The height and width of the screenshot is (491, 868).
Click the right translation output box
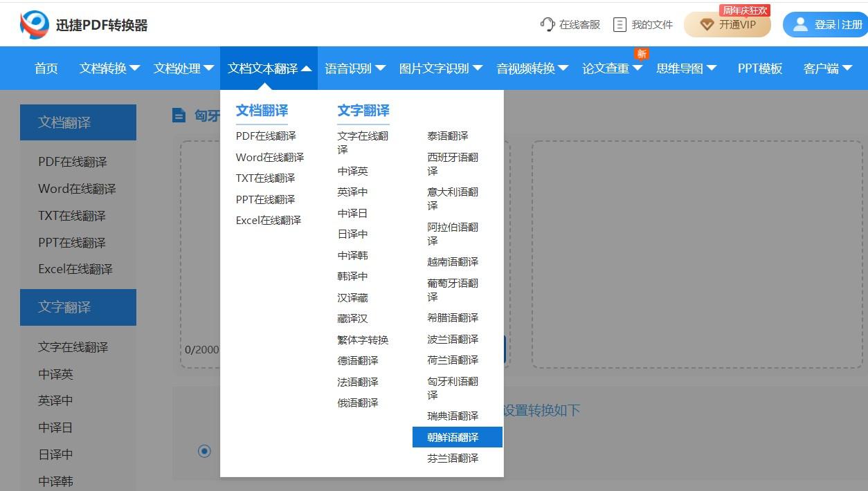pos(697,254)
